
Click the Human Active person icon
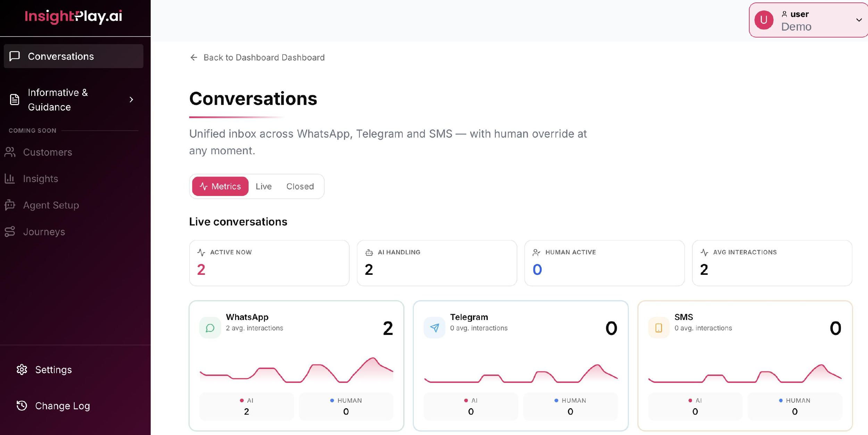pyautogui.click(x=536, y=253)
